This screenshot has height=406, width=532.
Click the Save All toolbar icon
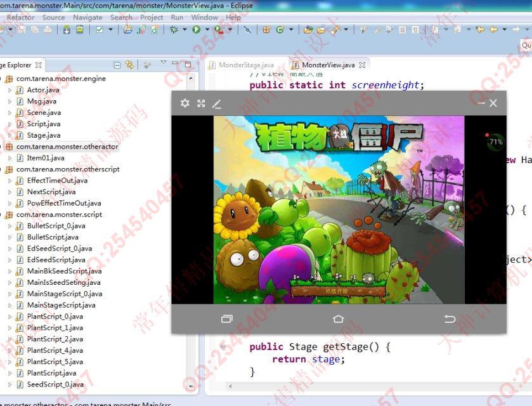(x=35, y=30)
